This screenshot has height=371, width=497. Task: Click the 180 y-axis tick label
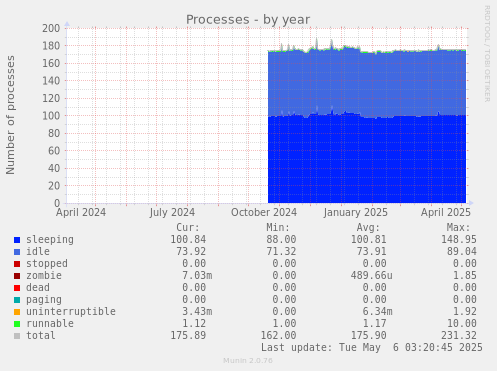coord(51,46)
